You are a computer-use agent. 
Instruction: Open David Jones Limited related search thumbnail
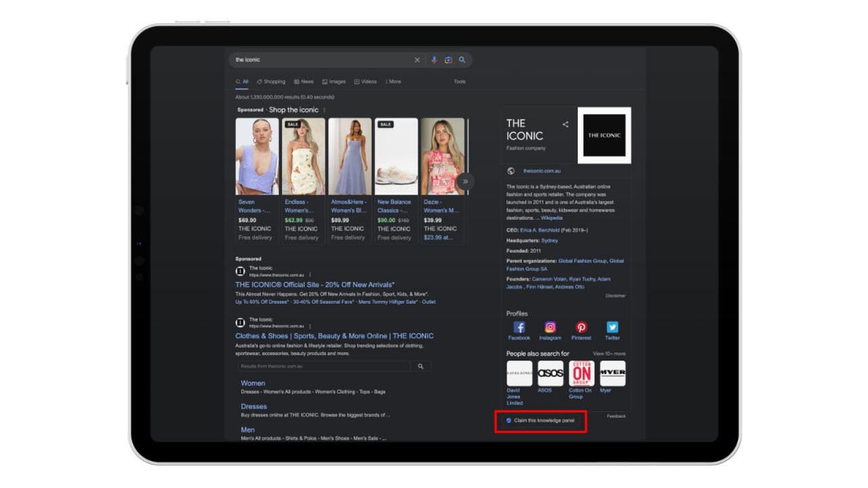point(519,373)
